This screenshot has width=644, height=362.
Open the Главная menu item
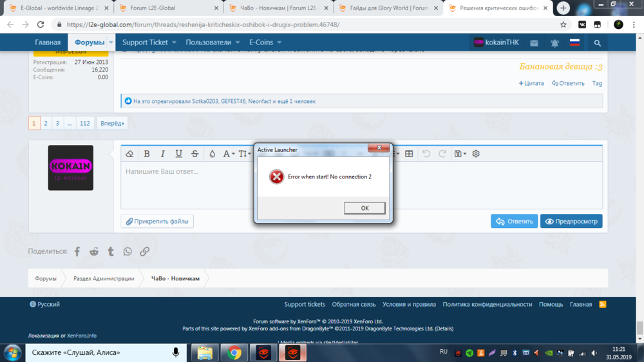tap(48, 43)
